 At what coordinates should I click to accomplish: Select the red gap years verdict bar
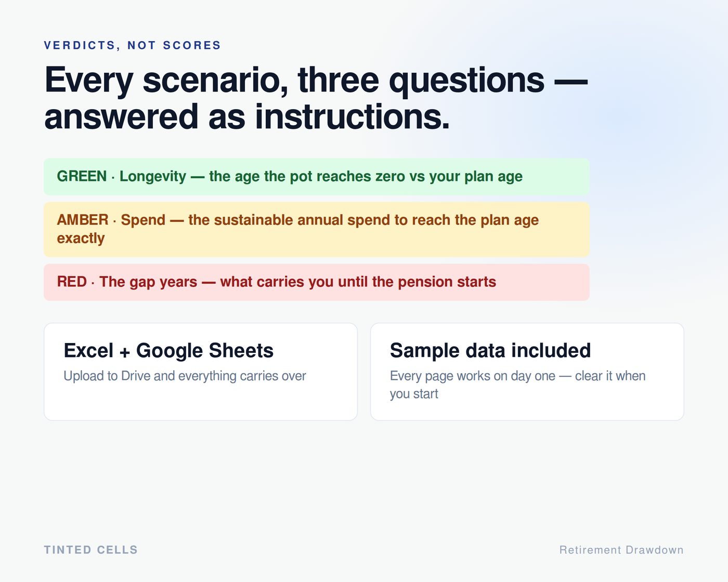pos(317,282)
